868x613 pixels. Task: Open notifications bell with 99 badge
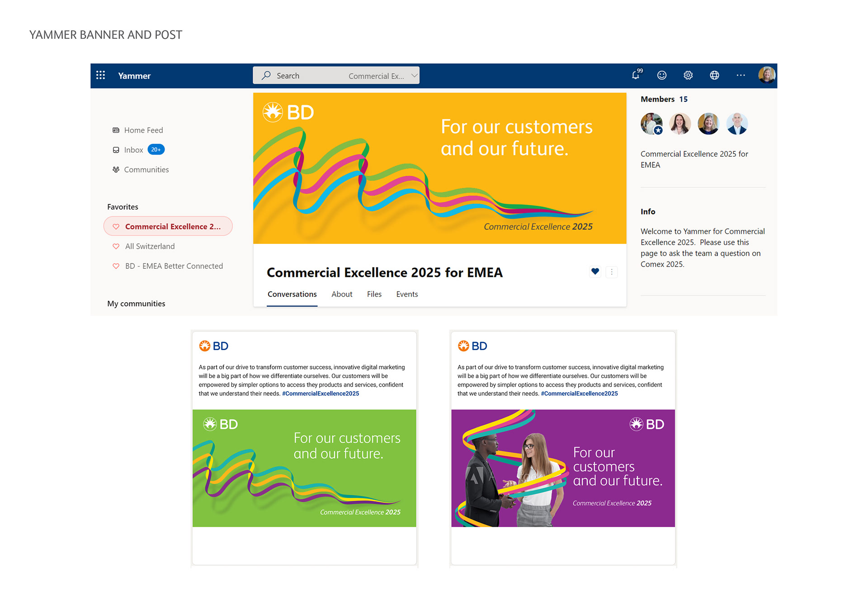[x=636, y=75]
